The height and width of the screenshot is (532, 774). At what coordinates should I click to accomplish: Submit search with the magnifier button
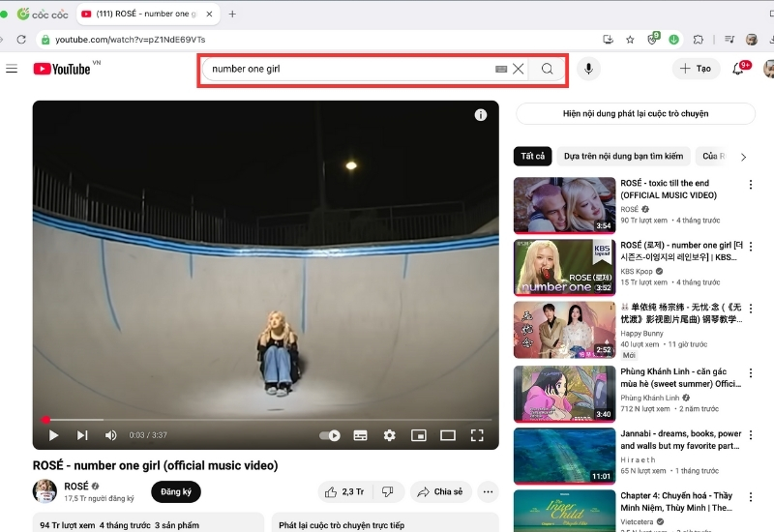(x=547, y=69)
